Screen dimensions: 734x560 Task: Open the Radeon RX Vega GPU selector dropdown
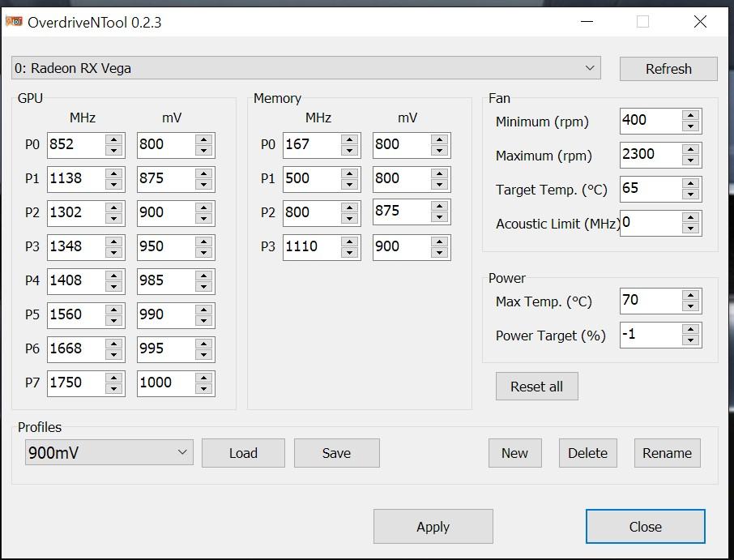305,68
